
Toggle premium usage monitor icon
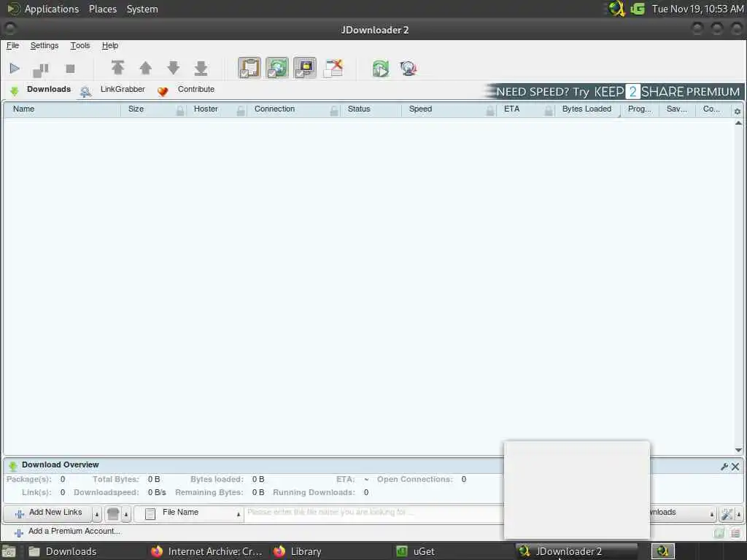[304, 68]
